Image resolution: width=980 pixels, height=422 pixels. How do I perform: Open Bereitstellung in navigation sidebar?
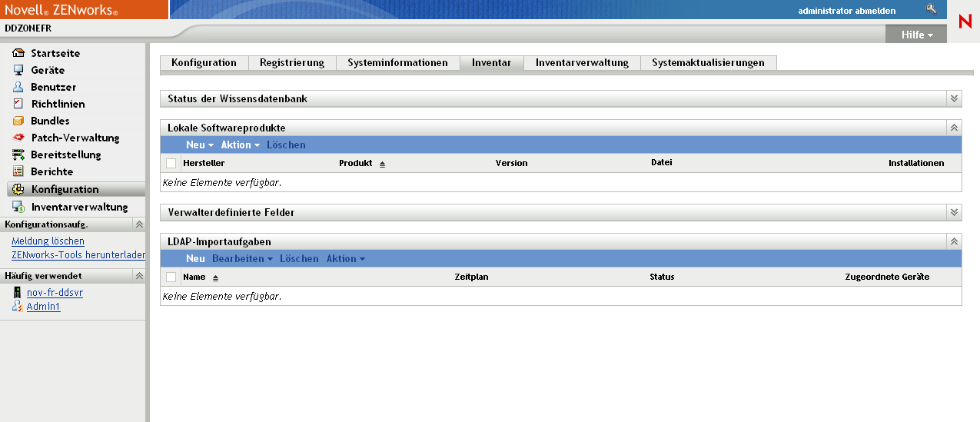(66, 155)
